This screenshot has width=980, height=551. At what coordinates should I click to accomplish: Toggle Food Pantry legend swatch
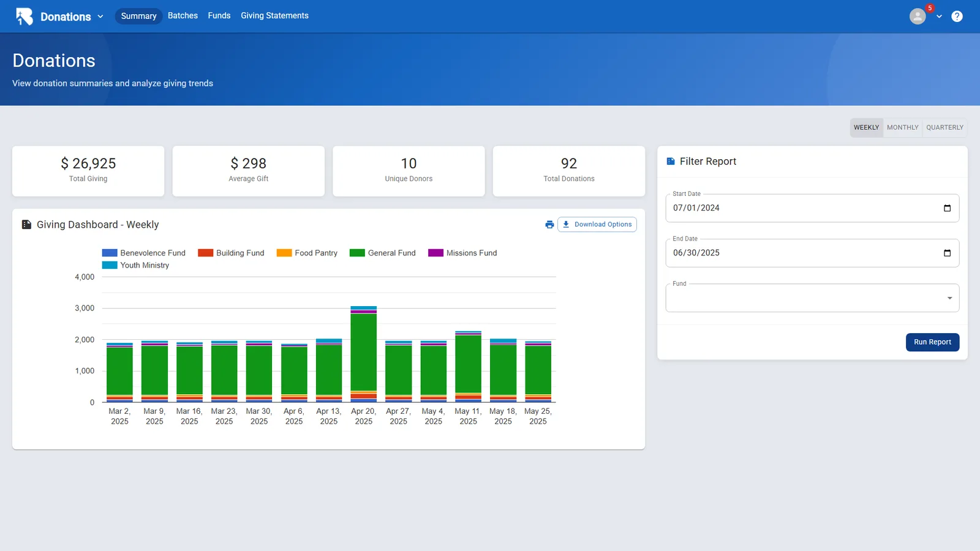coord(284,253)
